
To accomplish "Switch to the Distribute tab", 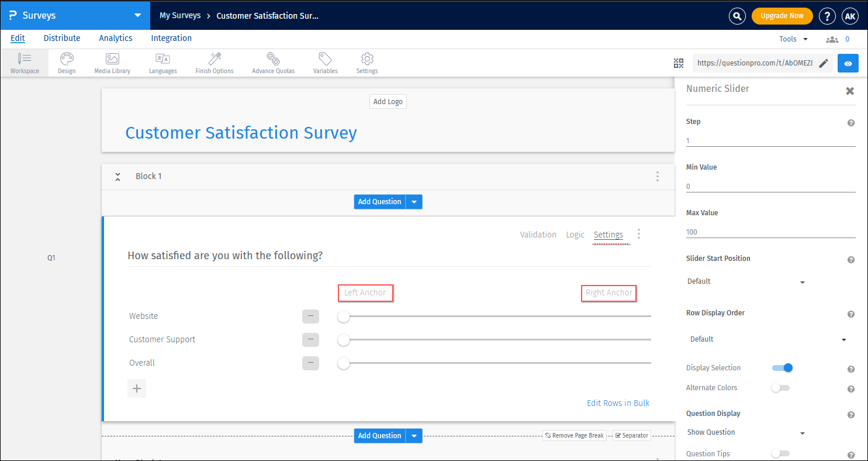I will (x=61, y=38).
